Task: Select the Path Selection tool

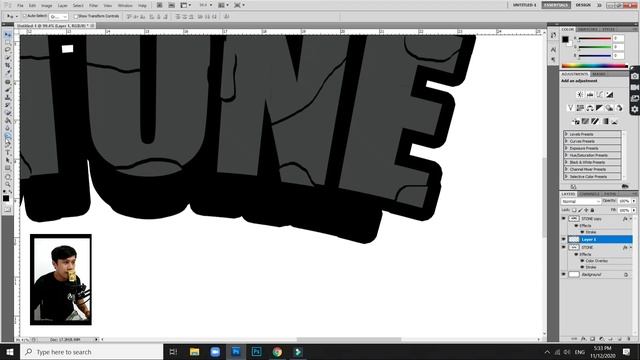Action: 8,160
